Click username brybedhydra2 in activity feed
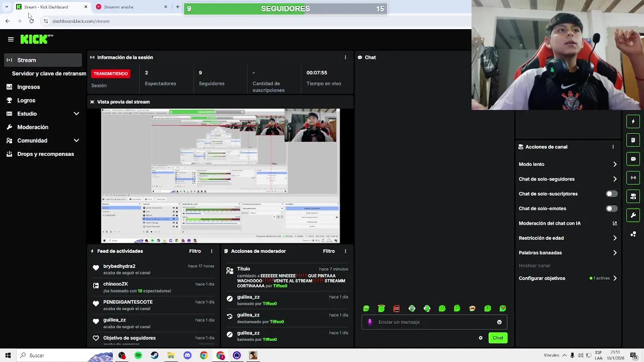The width and height of the screenshot is (644, 362). tap(119, 266)
